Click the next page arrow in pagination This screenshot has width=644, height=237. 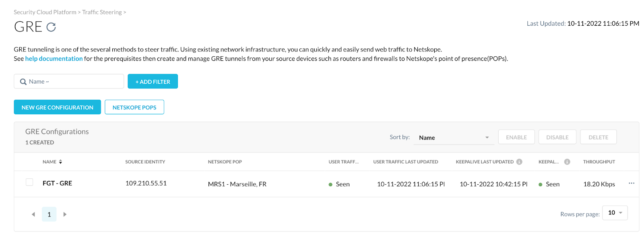pyautogui.click(x=65, y=214)
